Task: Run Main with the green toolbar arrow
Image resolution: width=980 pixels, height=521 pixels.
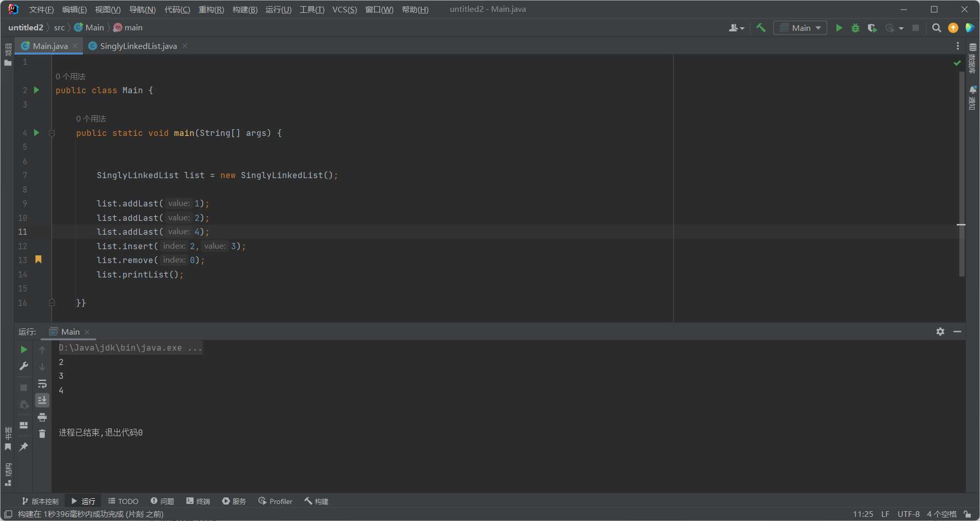Action: [839, 28]
